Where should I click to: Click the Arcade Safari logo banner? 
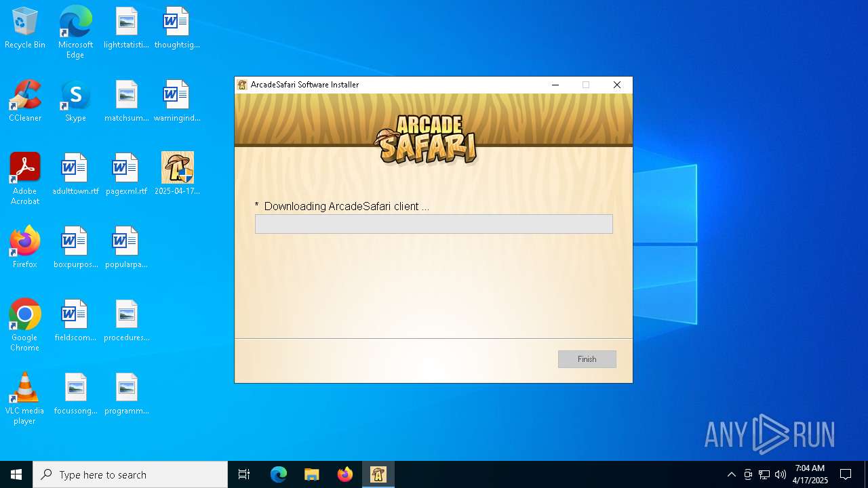(427, 140)
